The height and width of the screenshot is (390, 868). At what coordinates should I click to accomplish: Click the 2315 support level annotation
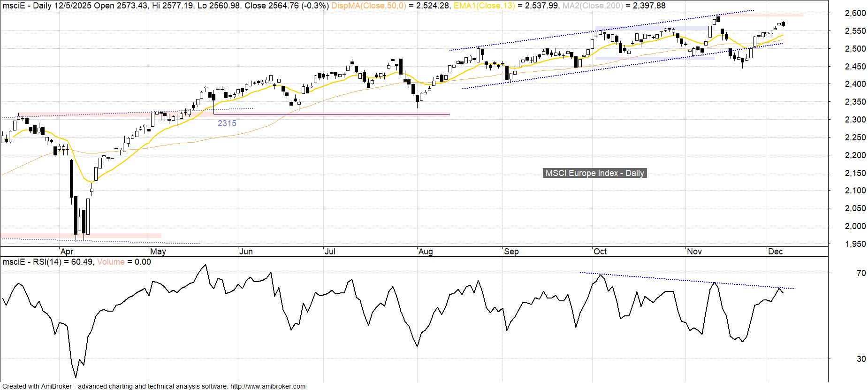(227, 123)
